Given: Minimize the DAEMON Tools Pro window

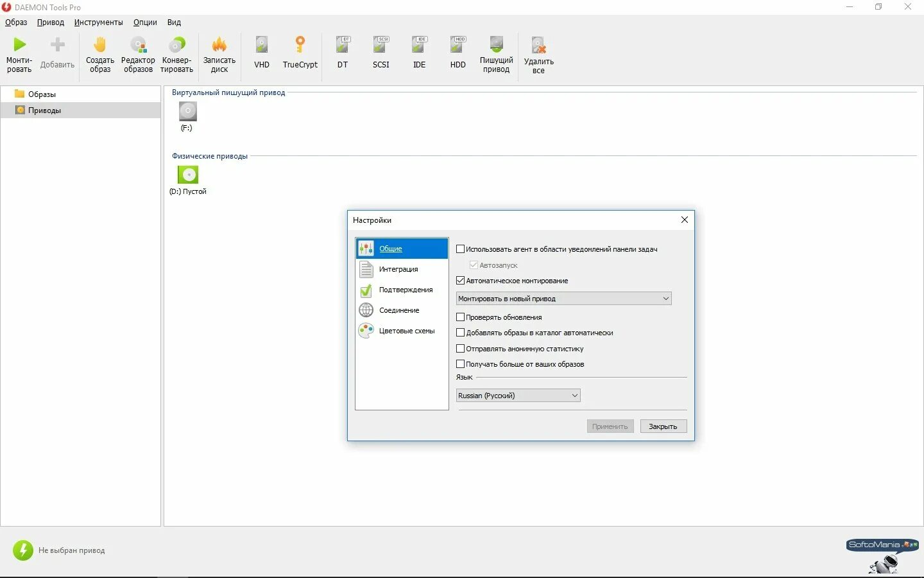Looking at the screenshot, I should 850,7.
